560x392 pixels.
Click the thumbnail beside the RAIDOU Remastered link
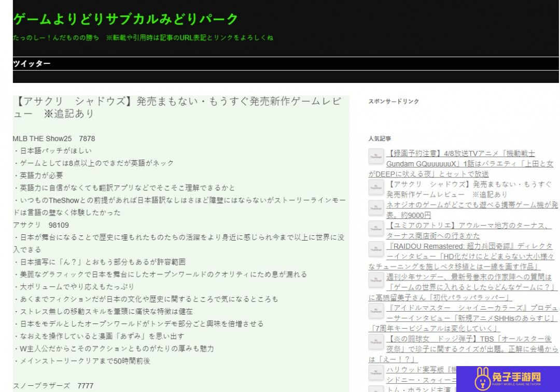coord(376,249)
